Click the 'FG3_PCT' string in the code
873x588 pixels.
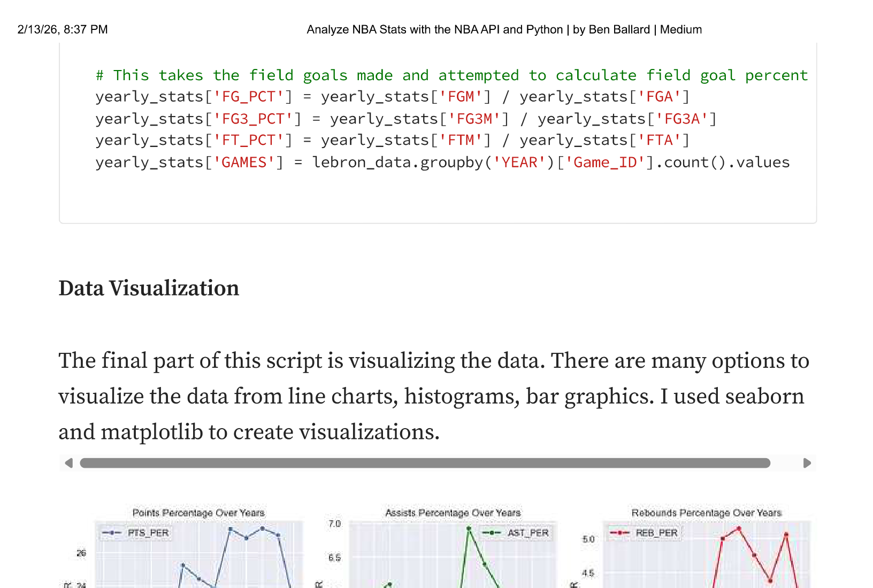click(x=252, y=119)
